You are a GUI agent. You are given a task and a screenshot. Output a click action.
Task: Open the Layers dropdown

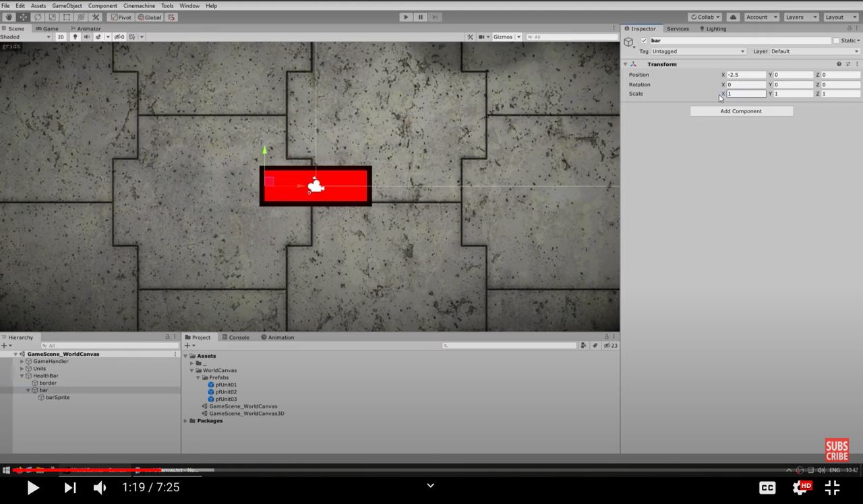tap(800, 17)
